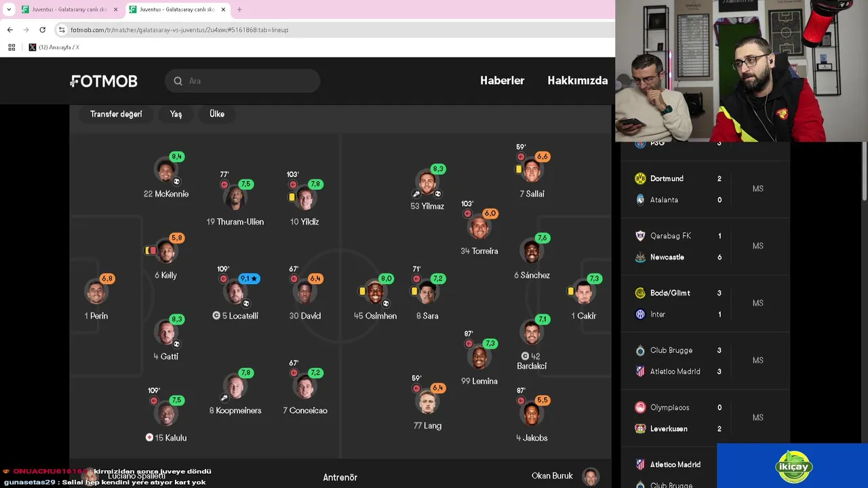Select the Ülke filter
The image size is (868, 488).
pyautogui.click(x=217, y=114)
